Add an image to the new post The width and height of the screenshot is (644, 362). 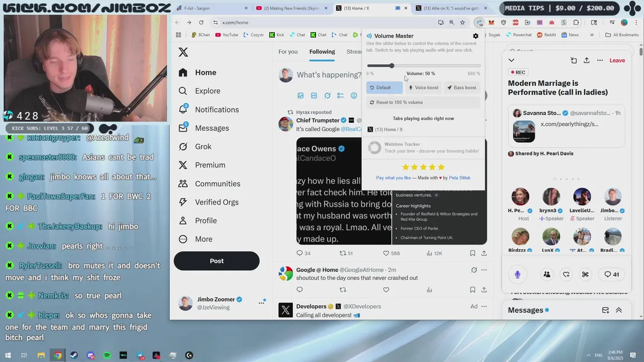301,96
